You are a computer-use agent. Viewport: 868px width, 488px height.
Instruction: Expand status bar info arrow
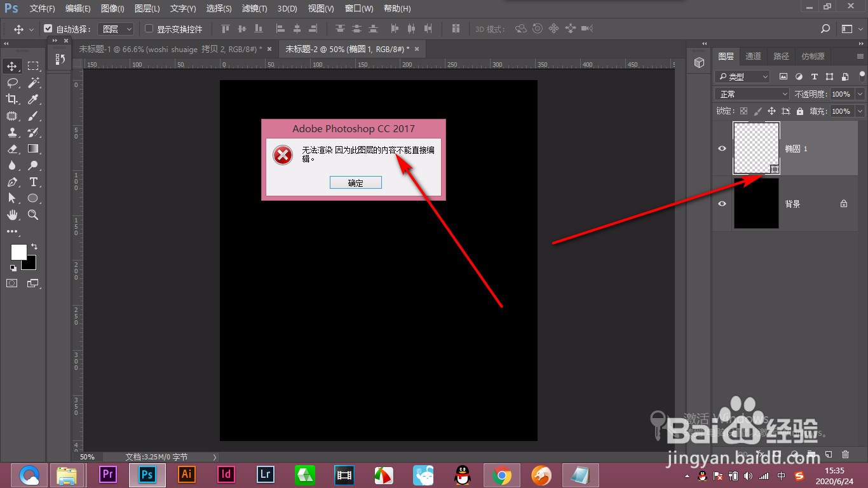click(215, 457)
